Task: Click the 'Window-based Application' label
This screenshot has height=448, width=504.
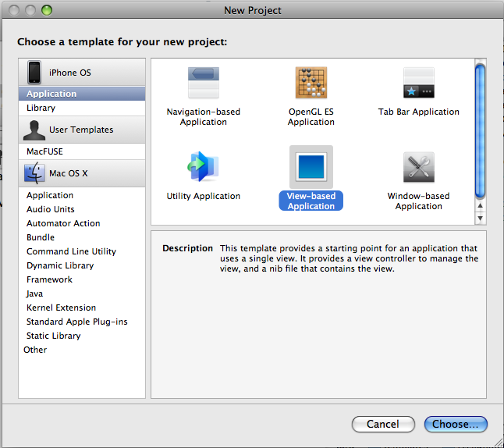Action: tap(419, 201)
